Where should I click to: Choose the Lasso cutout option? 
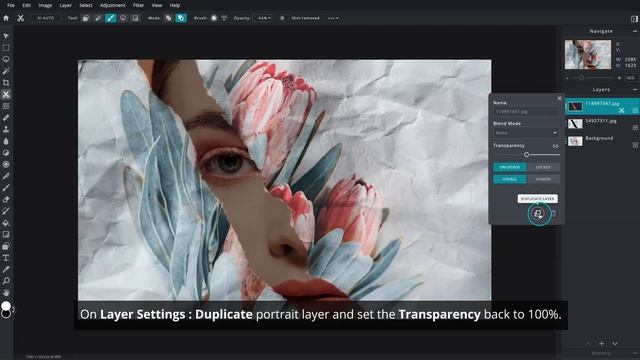click(123, 18)
